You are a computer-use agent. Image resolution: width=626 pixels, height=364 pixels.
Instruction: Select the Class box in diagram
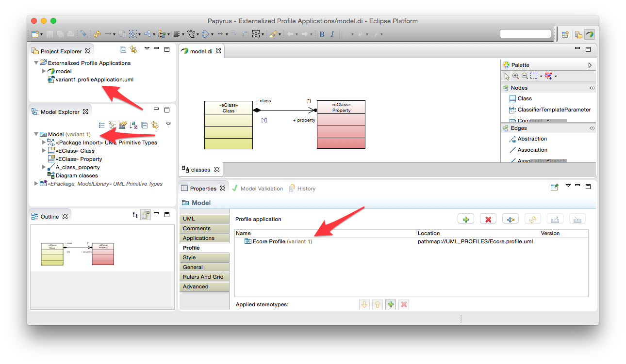click(x=229, y=125)
